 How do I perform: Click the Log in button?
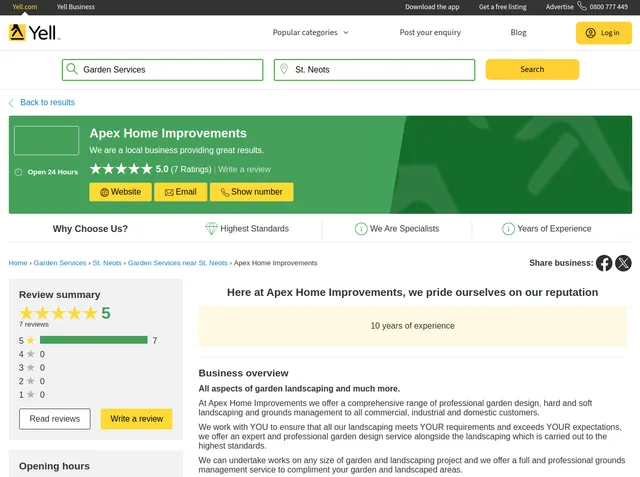604,33
